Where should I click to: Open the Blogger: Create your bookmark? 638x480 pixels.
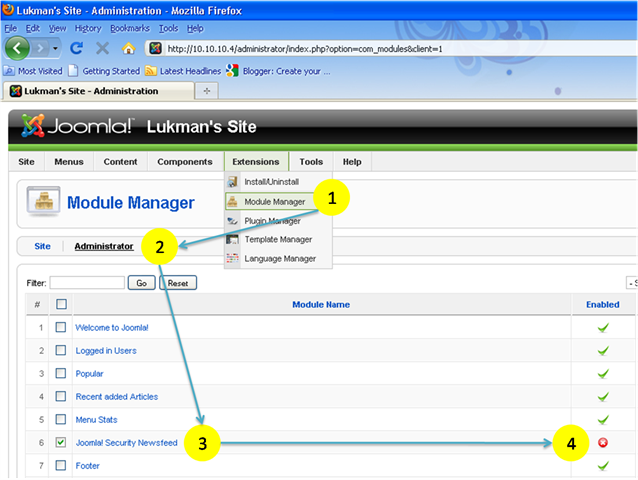(279, 71)
